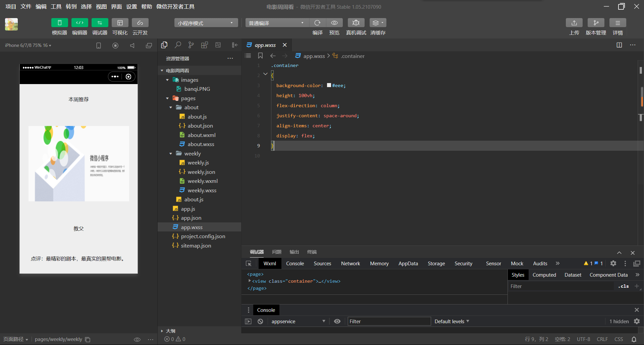
Task: Toggle .cls class editor
Action: pyautogui.click(x=624, y=286)
